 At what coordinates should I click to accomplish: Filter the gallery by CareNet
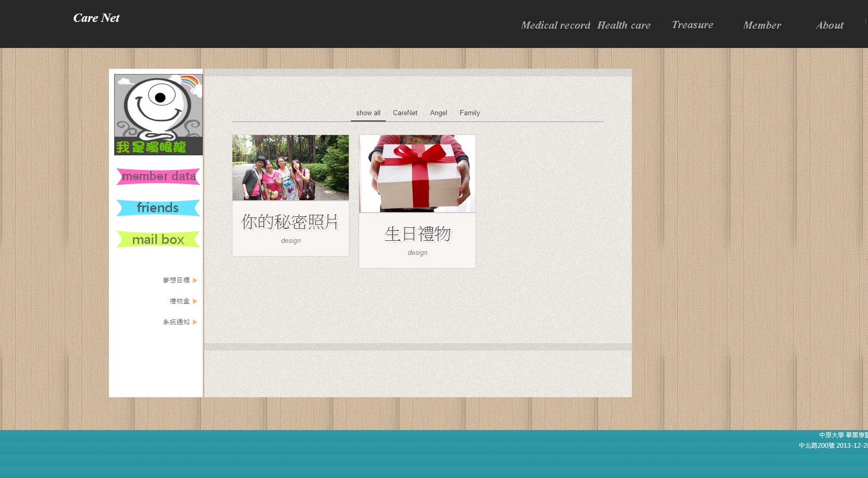(x=405, y=113)
